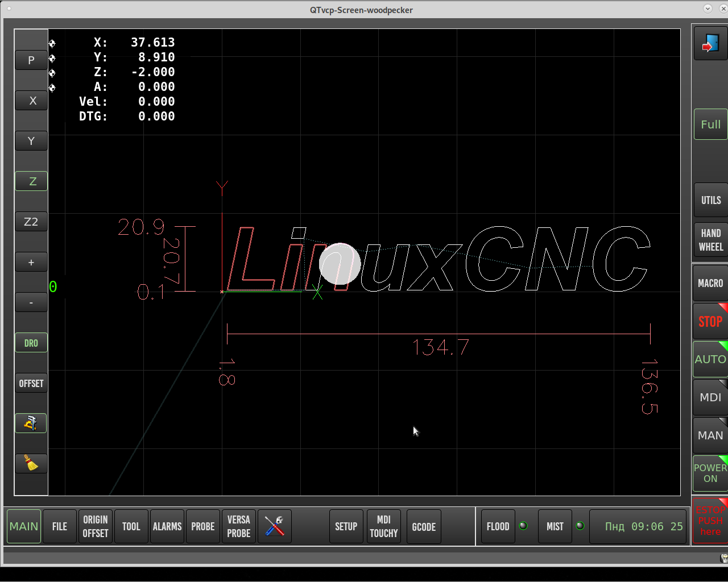
Task: Open the FILE tab
Action: pos(60,526)
